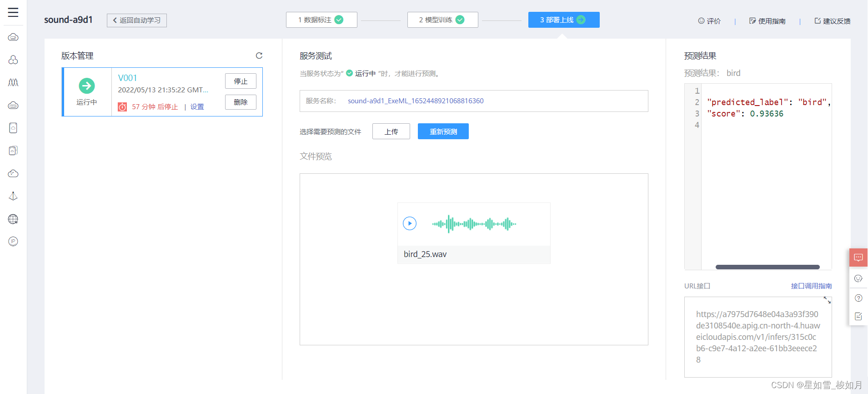Image resolution: width=868 pixels, height=394 pixels.
Task: Click 重新预测 to re-predict
Action: 443,131
